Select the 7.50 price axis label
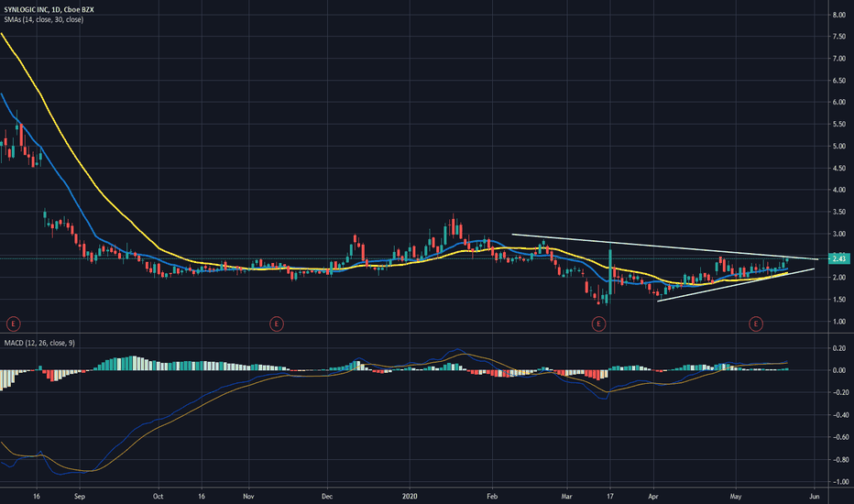 pos(838,37)
